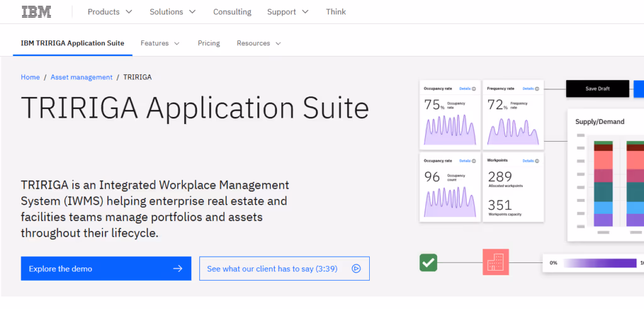Expand the Resources dropdown
The height and width of the screenshot is (309, 644).
coord(258,43)
